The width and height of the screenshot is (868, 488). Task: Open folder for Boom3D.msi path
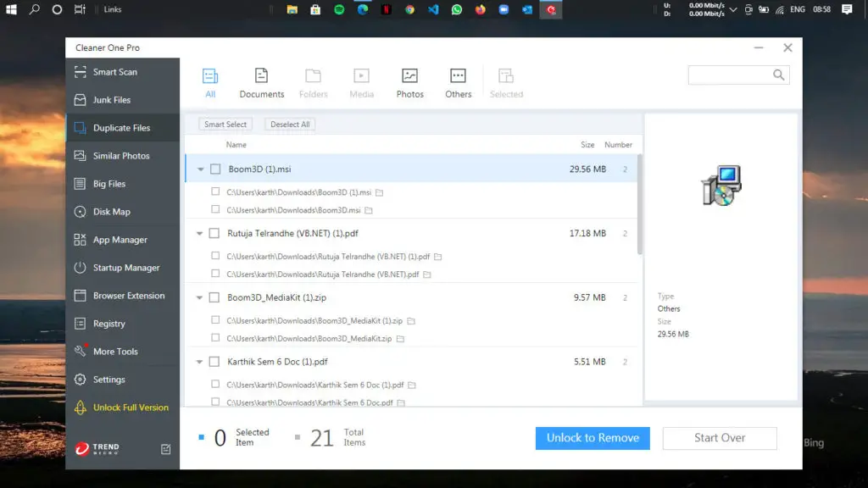coord(369,210)
